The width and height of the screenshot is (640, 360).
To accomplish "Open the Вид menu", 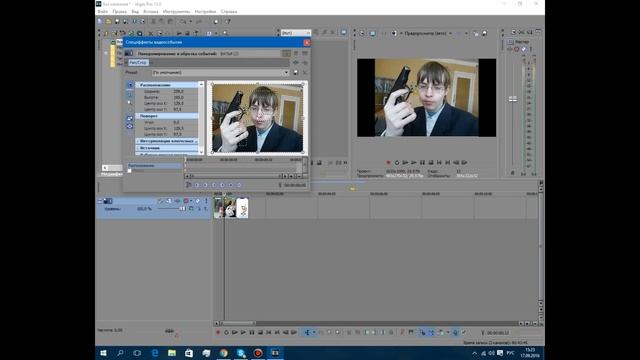I will click(x=135, y=11).
